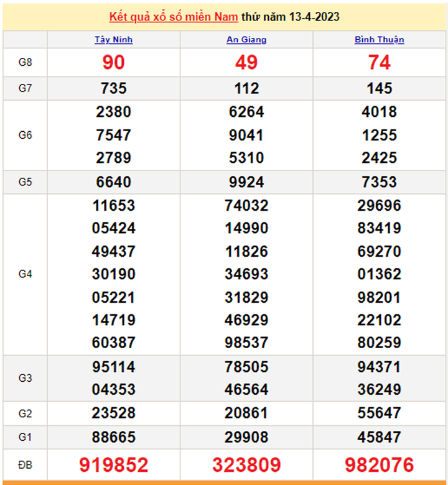Click the red G8 number 74
Image resolution: width=448 pixels, height=485 pixels.
click(x=379, y=62)
